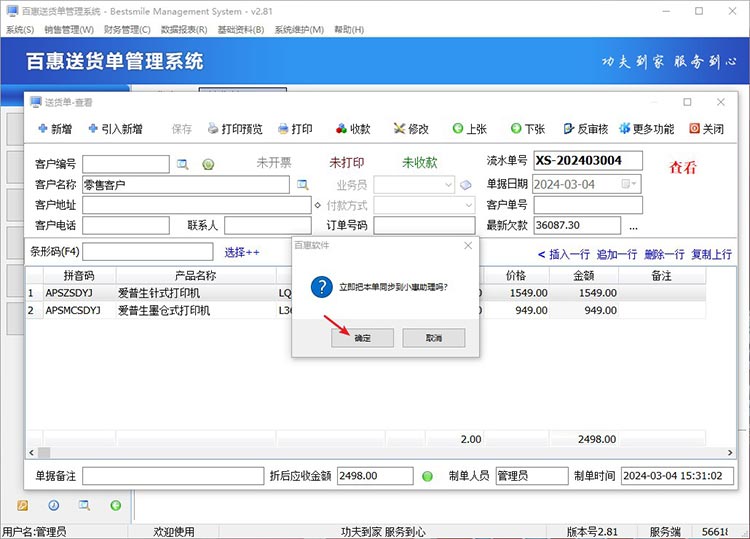Image resolution: width=750 pixels, height=539 pixels.
Task: Click the icon beside 业务员 dropdown
Action: (466, 185)
